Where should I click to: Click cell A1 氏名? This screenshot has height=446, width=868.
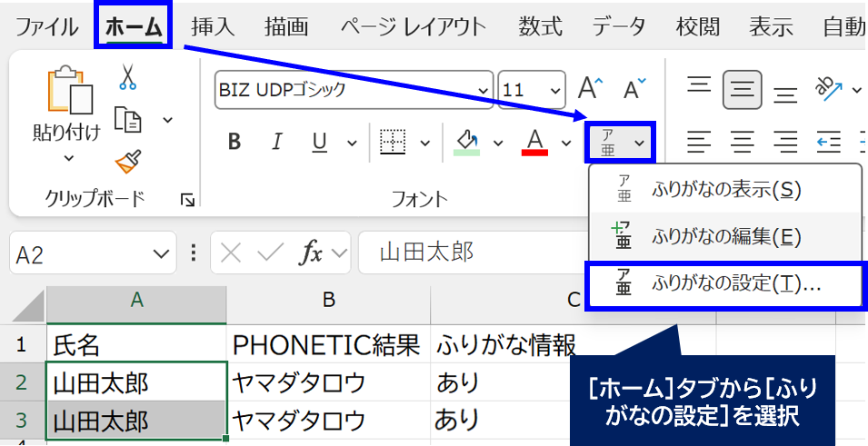(136, 345)
